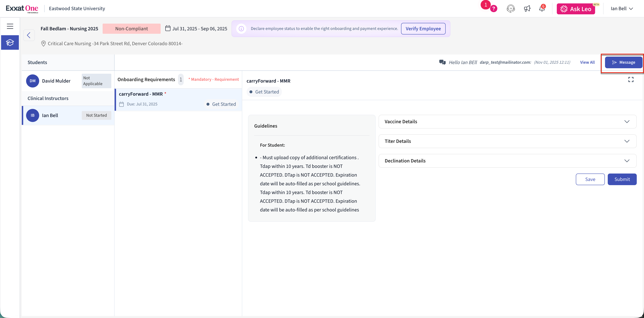Open the support headset icon
Image resolution: width=644 pixels, height=318 pixels.
511,9
